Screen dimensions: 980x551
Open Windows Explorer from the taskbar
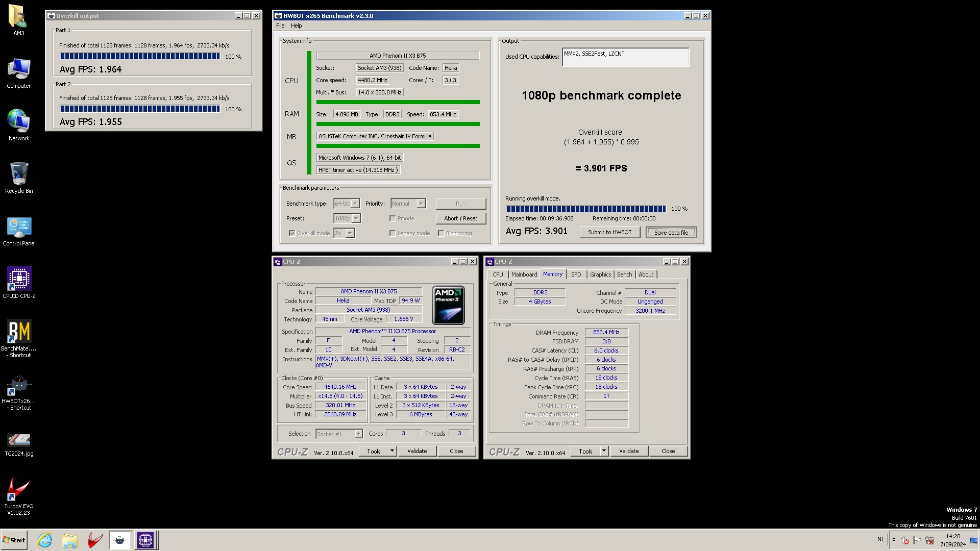(70, 540)
